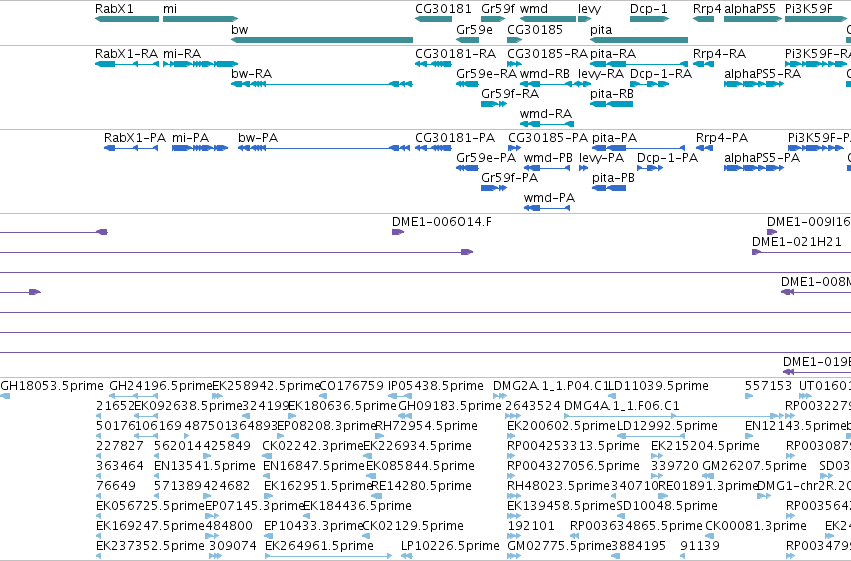The height and width of the screenshot is (561, 851).
Task: Select the DME1-021H21 clone label
Action: tap(797, 241)
